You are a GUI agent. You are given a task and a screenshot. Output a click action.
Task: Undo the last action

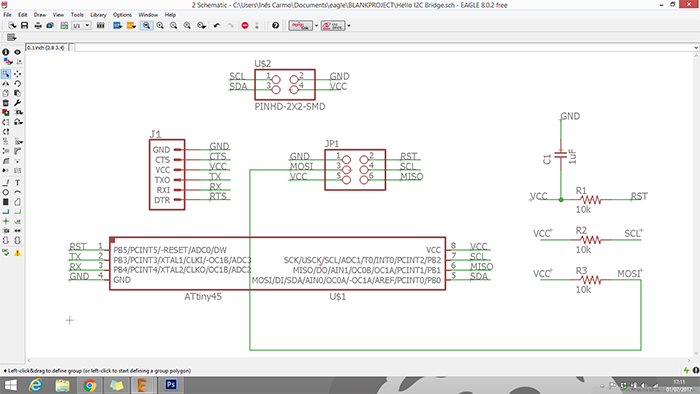(217, 25)
